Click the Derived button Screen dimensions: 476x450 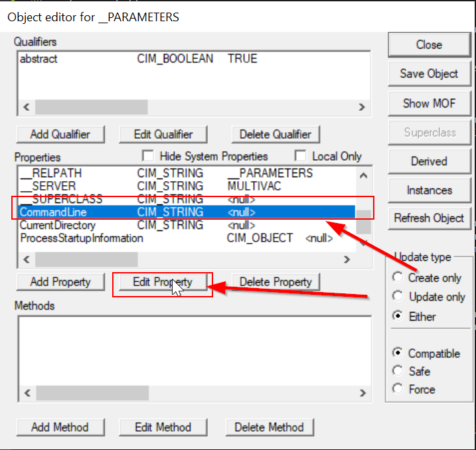coord(429,161)
